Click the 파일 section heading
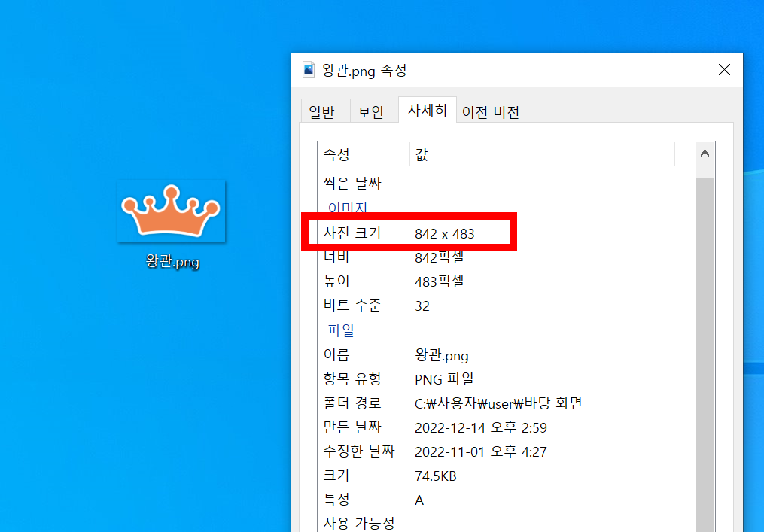 tap(341, 330)
